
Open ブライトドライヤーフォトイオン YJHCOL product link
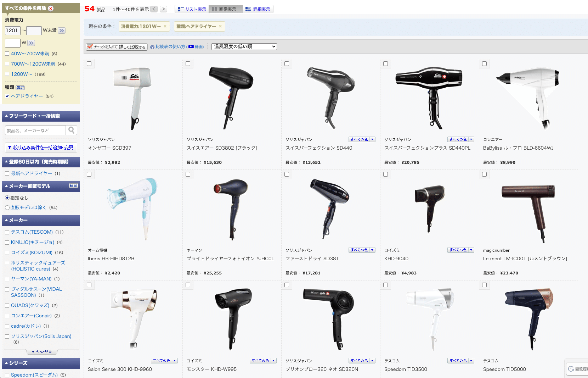[x=231, y=259]
